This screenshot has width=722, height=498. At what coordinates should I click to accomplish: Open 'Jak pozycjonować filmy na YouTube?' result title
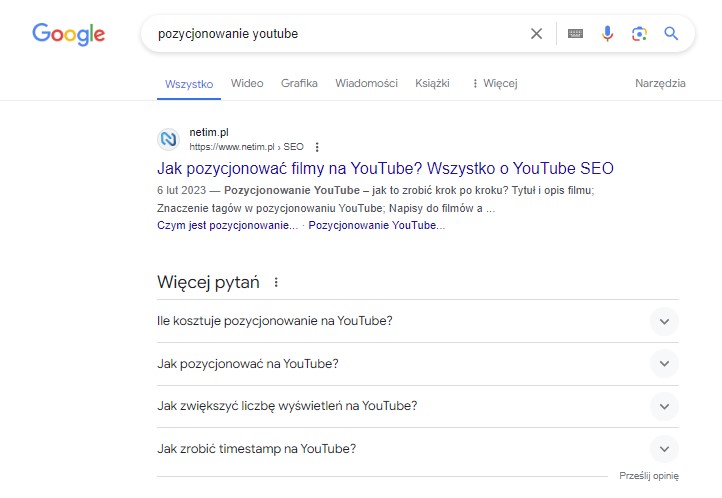pos(385,168)
